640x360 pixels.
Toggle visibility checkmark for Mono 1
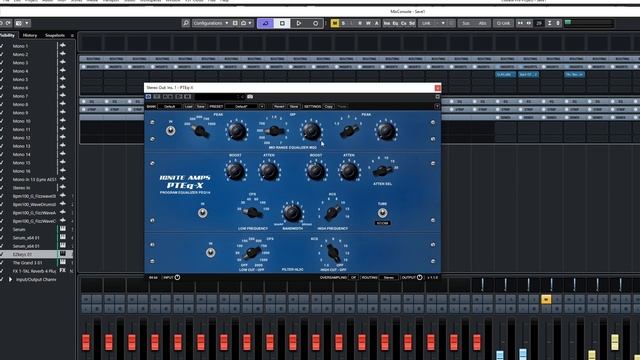[2, 46]
